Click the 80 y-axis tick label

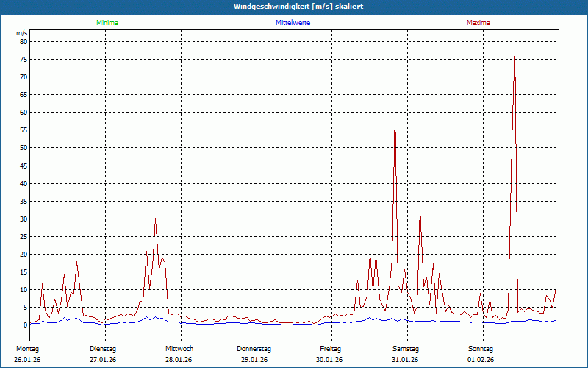pos(23,41)
